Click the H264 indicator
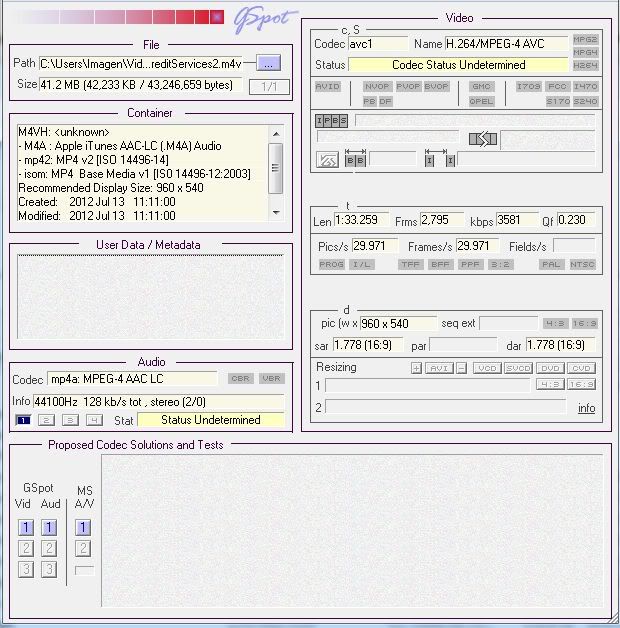The width and height of the screenshot is (620, 628). point(586,65)
